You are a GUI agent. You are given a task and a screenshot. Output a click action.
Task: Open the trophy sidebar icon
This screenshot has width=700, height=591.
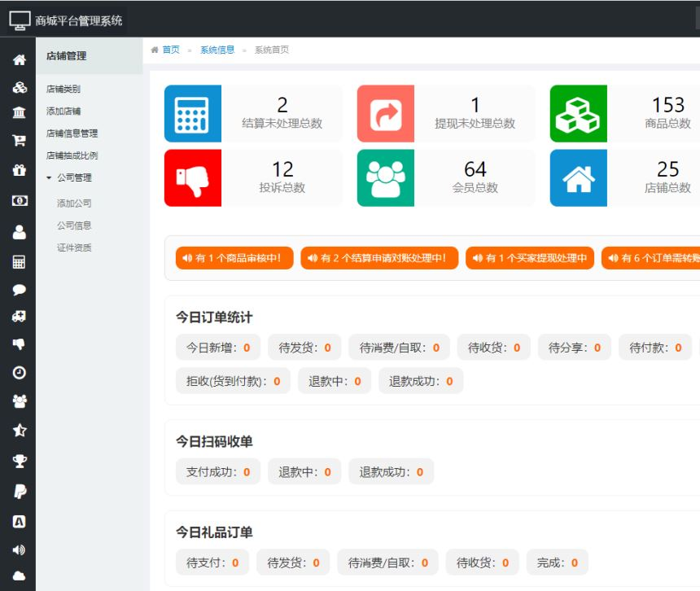tap(20, 461)
